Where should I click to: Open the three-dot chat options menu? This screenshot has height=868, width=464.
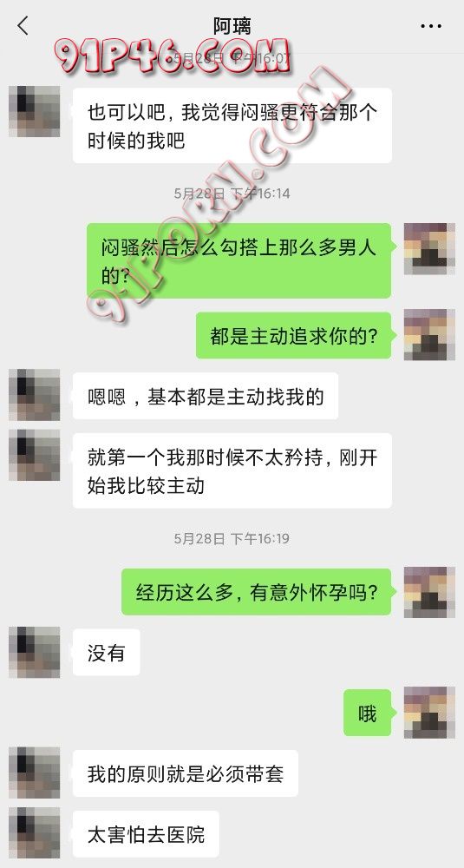click(431, 26)
